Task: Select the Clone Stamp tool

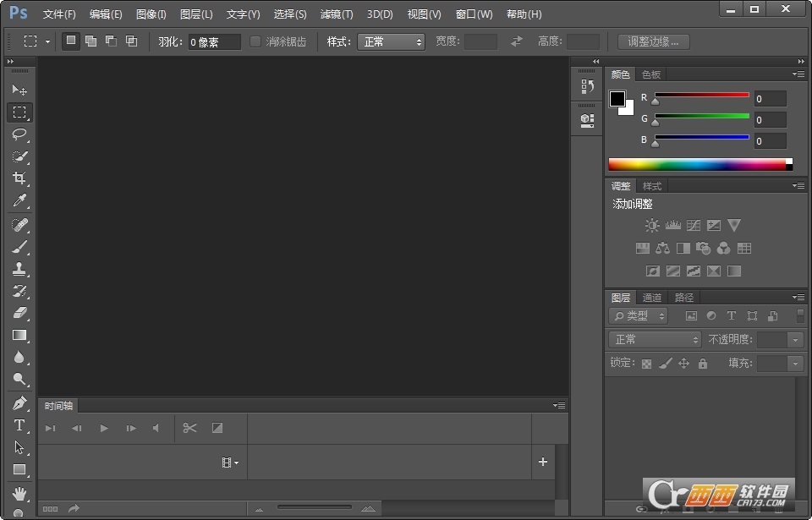Action: tap(19, 268)
